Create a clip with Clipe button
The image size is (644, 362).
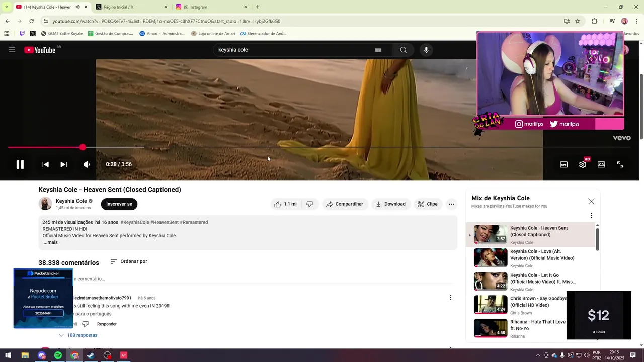click(x=428, y=204)
